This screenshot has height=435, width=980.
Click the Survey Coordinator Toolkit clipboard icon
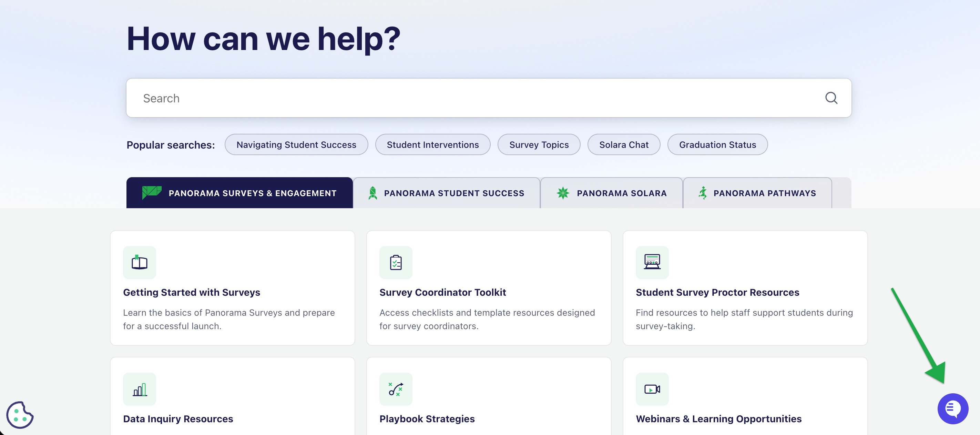[x=396, y=262]
